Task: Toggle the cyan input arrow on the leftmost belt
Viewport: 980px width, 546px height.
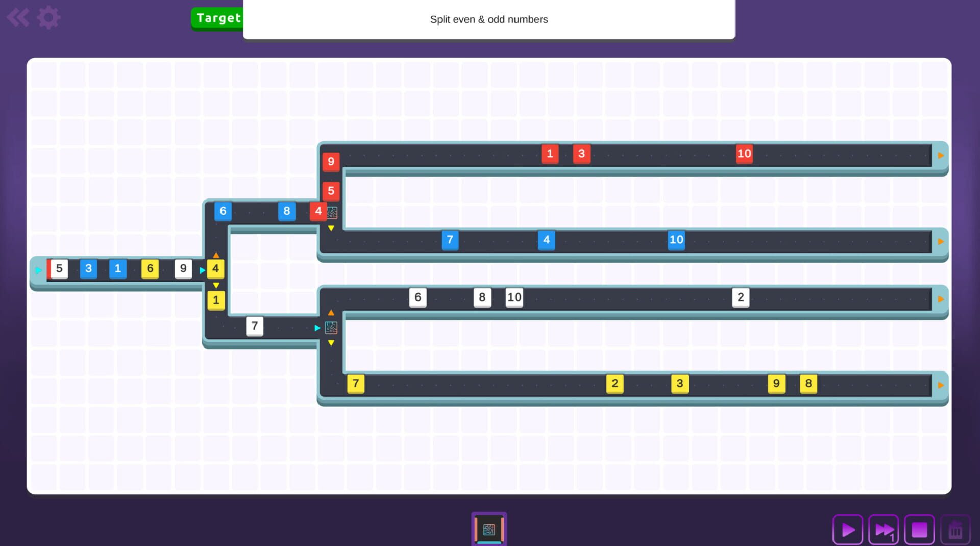Action: tap(38, 270)
